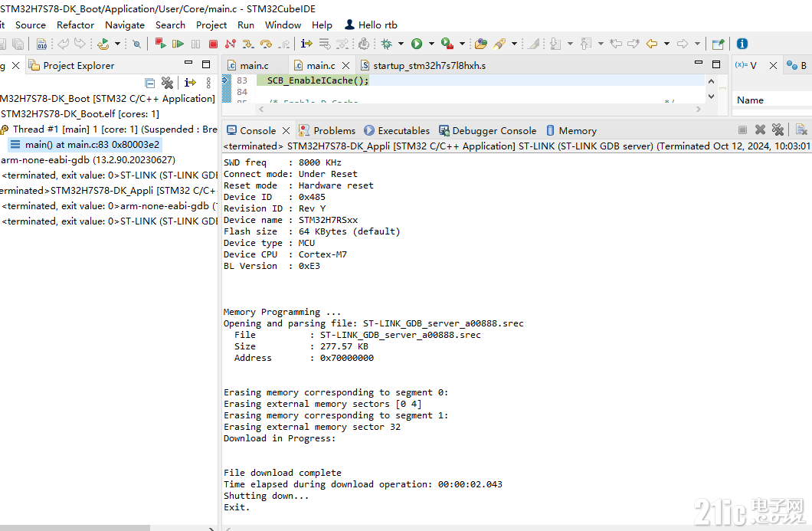Click the green Run button
Viewport: 812px width, 531px height.
(x=417, y=44)
